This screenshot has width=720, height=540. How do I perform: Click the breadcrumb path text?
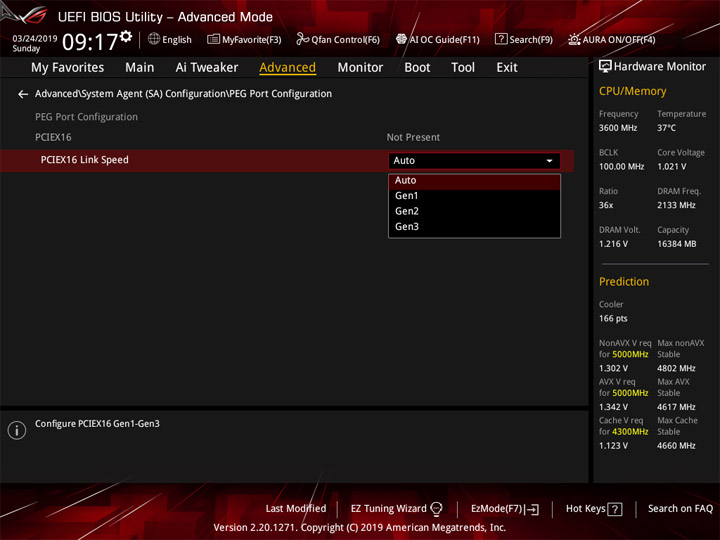tap(183, 94)
